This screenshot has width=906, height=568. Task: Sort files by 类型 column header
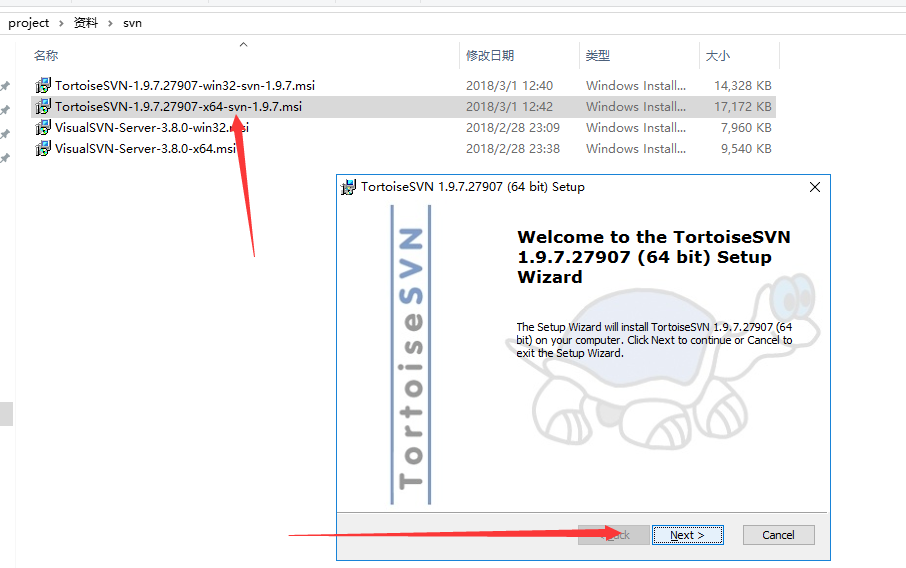pyautogui.click(x=598, y=55)
